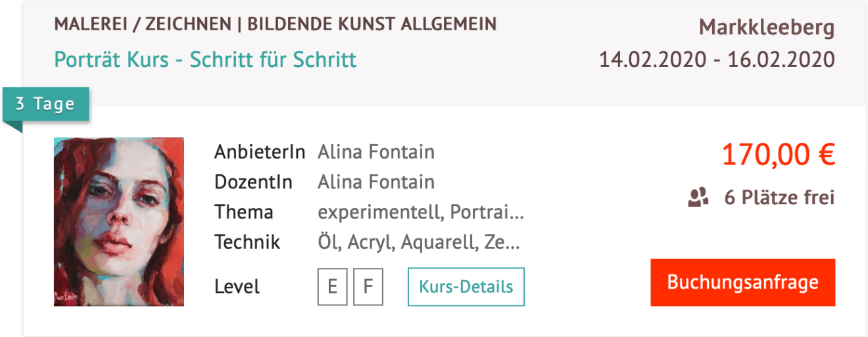
Task: Click the price 170,00 €
Action: [779, 155]
